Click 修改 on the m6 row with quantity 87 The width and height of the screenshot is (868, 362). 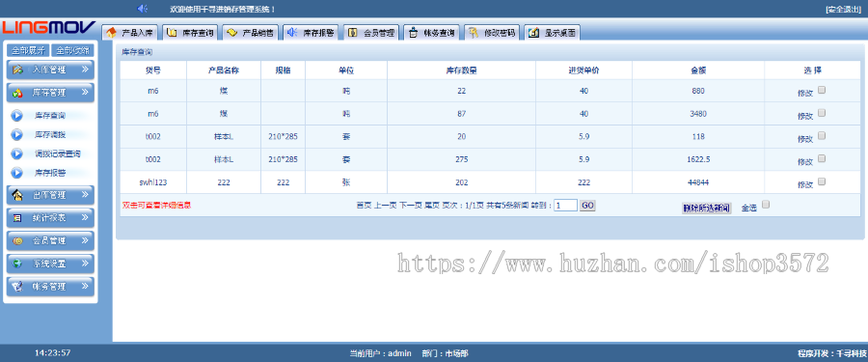(x=805, y=116)
